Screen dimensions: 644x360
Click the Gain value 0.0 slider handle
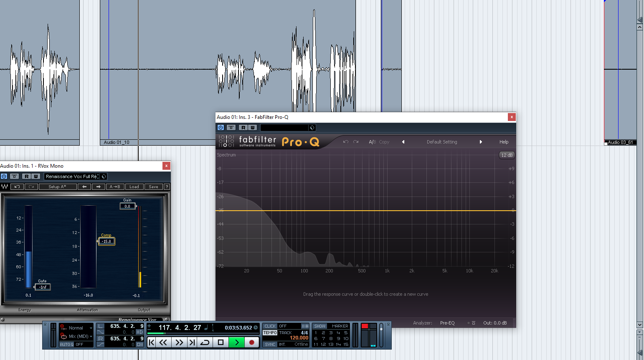(x=127, y=206)
